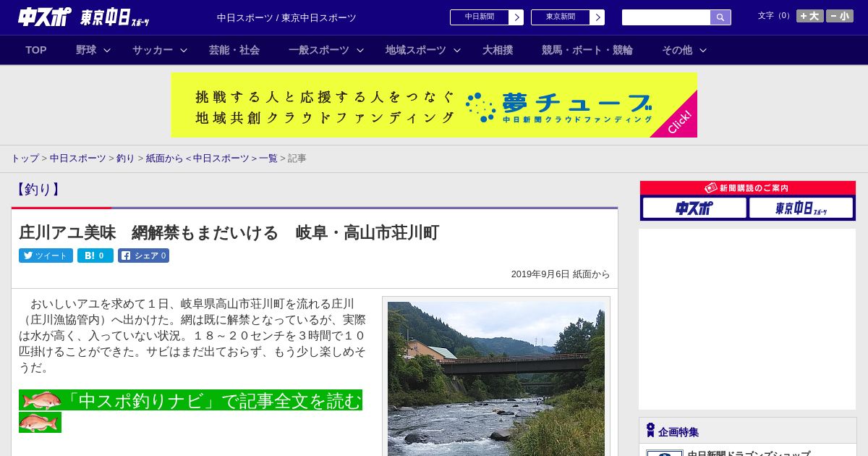Open the 野球 menu item
This screenshot has width=868, height=456.
point(86,50)
